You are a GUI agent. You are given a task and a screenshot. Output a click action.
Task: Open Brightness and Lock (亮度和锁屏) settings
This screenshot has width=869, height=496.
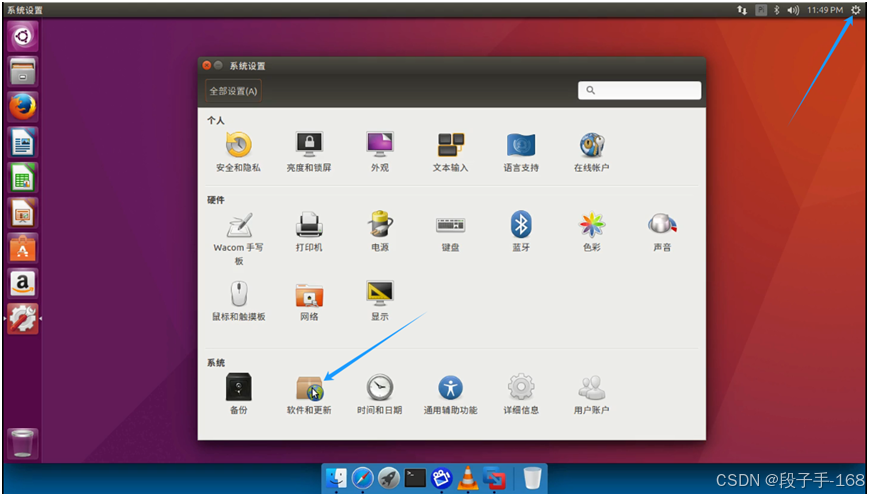point(309,152)
